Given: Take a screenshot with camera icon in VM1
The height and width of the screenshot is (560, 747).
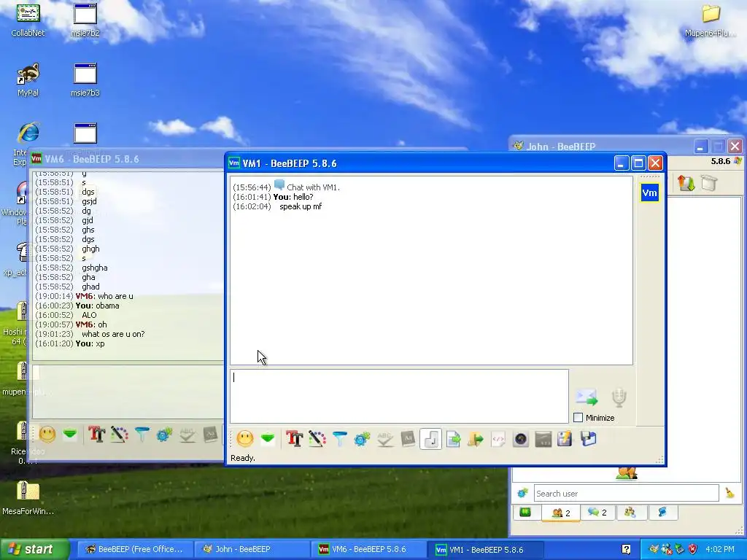Looking at the screenshot, I should click(x=521, y=438).
